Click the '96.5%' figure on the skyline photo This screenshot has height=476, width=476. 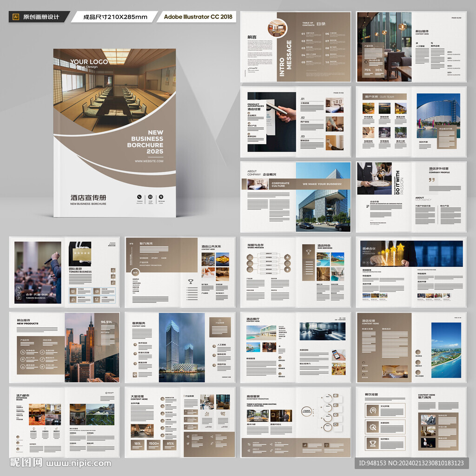(x=106, y=322)
